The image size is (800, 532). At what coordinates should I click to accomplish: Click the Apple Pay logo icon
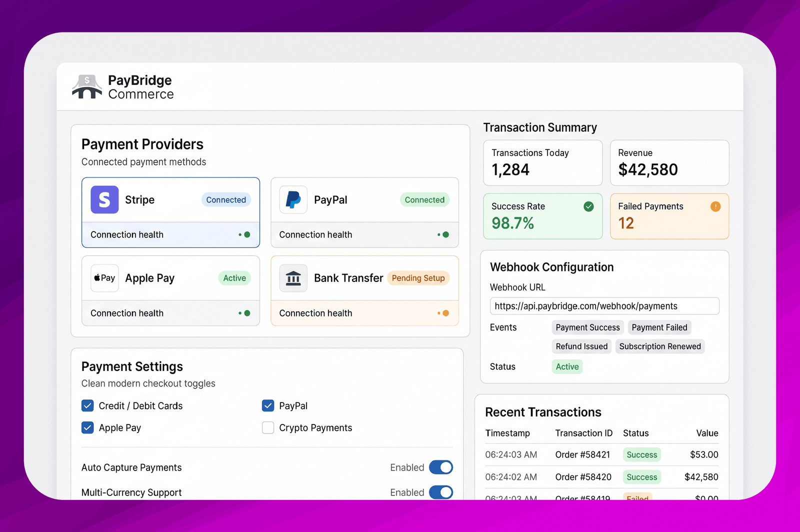(x=104, y=278)
